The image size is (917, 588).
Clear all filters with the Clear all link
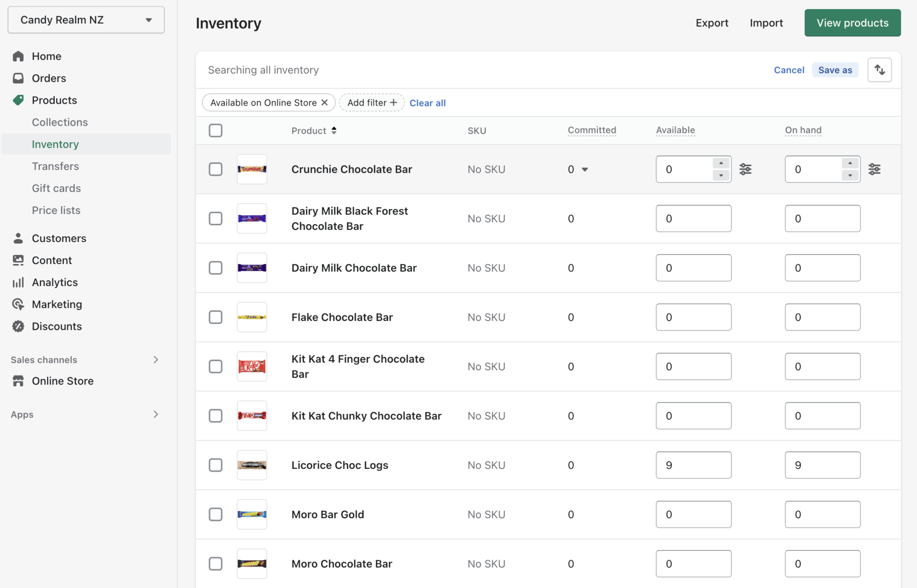[x=427, y=102]
